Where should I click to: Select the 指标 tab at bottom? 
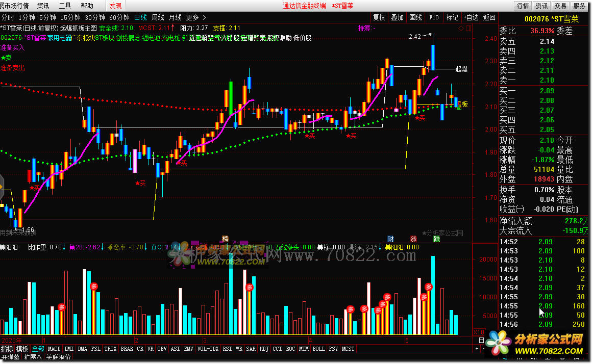(7, 349)
